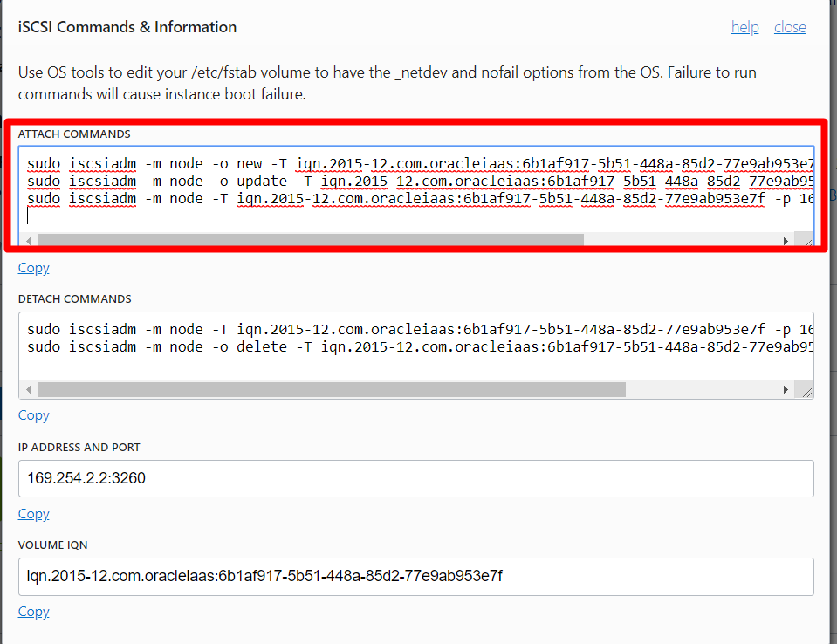Copy the IP address and port
Viewport: 837px width, 644px height.
pyautogui.click(x=34, y=514)
